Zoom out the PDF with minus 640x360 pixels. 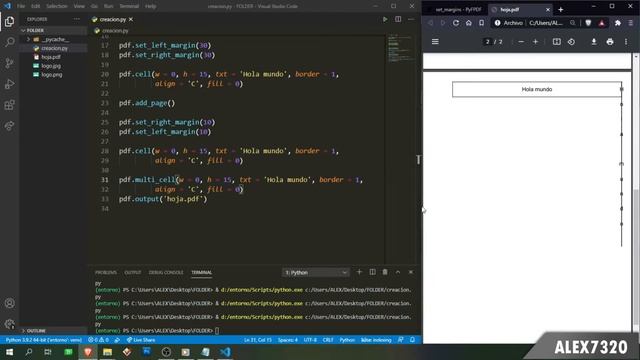point(521,42)
